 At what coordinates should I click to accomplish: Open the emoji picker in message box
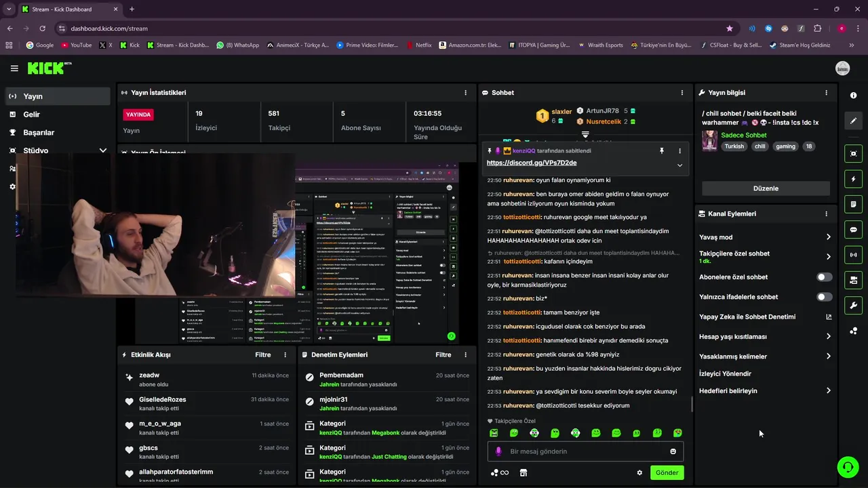[673, 451]
